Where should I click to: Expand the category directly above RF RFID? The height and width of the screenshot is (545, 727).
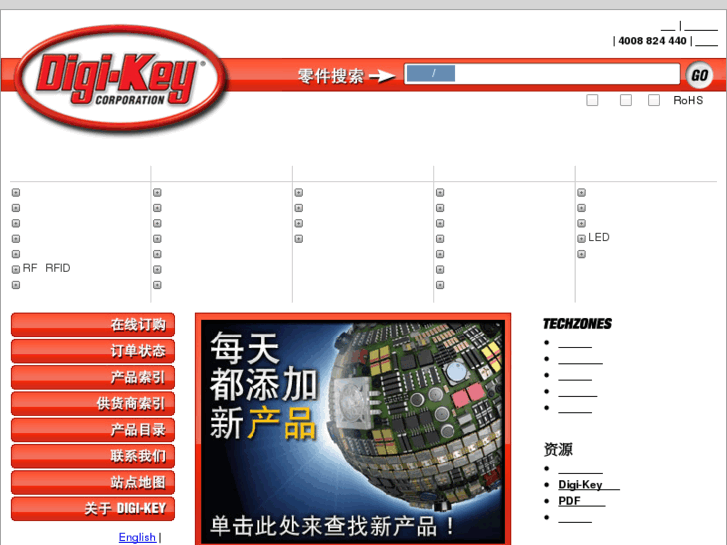tap(16, 254)
